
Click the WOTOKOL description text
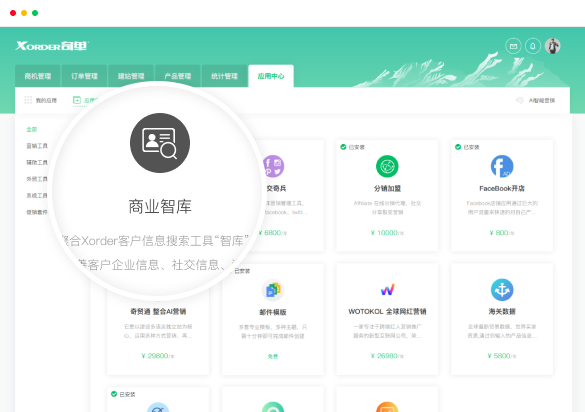[387, 331]
